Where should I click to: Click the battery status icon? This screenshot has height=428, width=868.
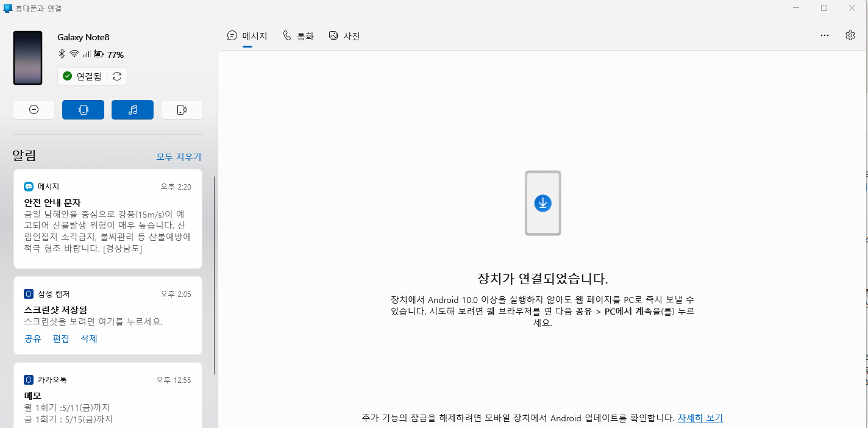98,54
